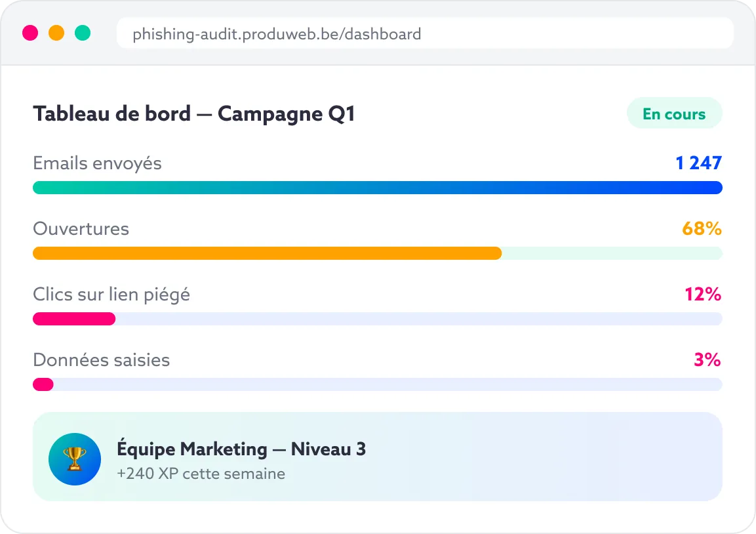Click the '1 247' emails sent value
Viewport: 756px width, 534px height.
tap(698, 163)
